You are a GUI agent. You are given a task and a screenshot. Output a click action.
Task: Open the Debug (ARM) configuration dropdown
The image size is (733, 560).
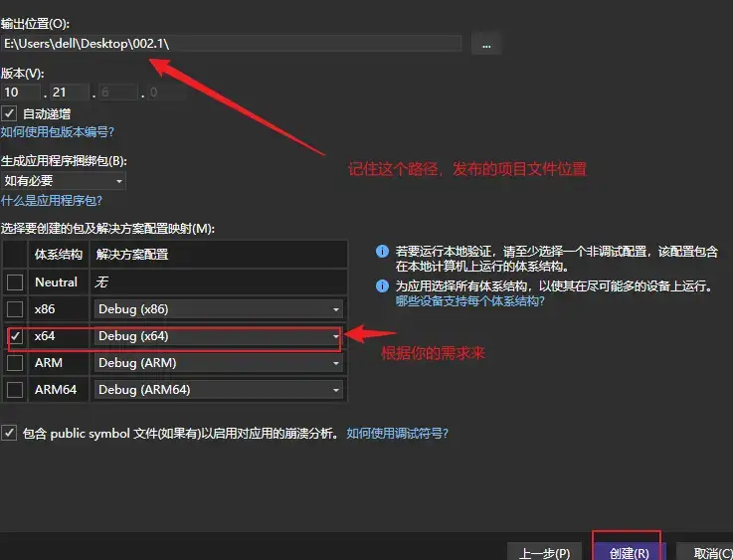(x=219, y=363)
